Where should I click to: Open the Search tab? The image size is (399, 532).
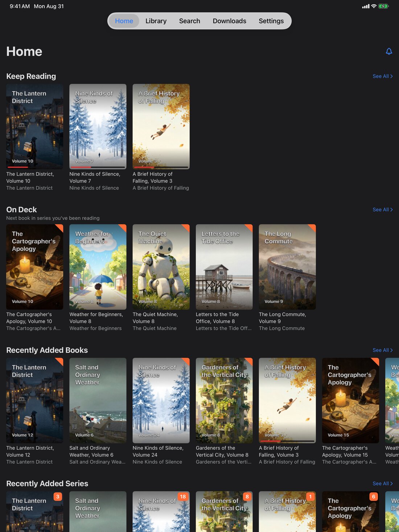coord(190,21)
